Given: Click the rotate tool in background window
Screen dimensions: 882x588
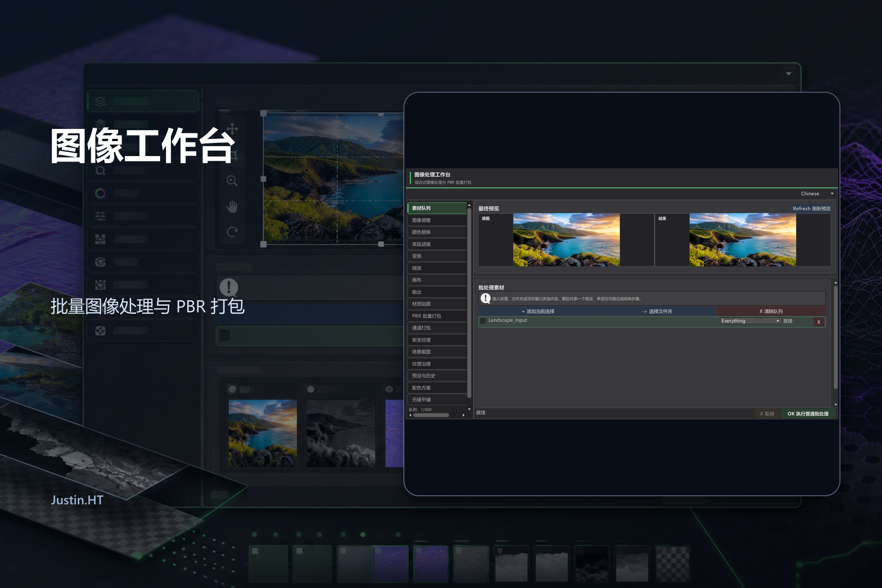Looking at the screenshot, I should [x=232, y=232].
